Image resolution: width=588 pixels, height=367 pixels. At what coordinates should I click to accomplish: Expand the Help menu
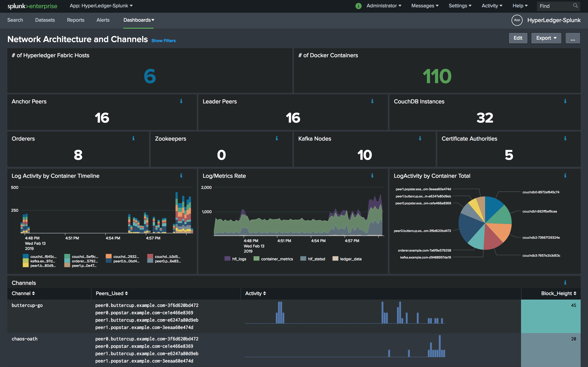pyautogui.click(x=520, y=6)
